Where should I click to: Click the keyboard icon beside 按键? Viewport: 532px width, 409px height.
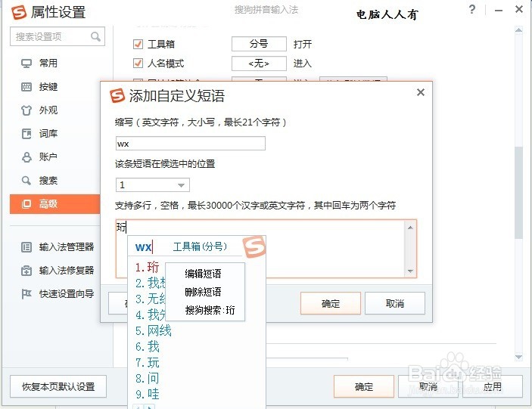(26, 87)
